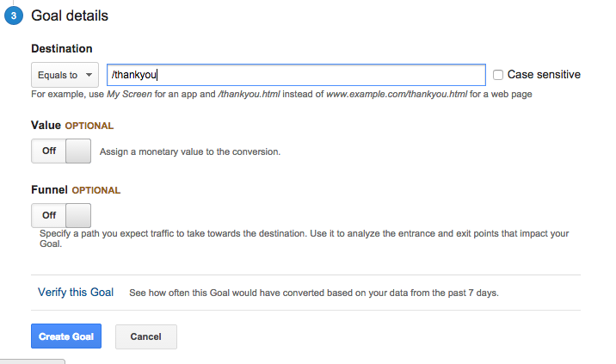Click the Destination section label

click(62, 48)
